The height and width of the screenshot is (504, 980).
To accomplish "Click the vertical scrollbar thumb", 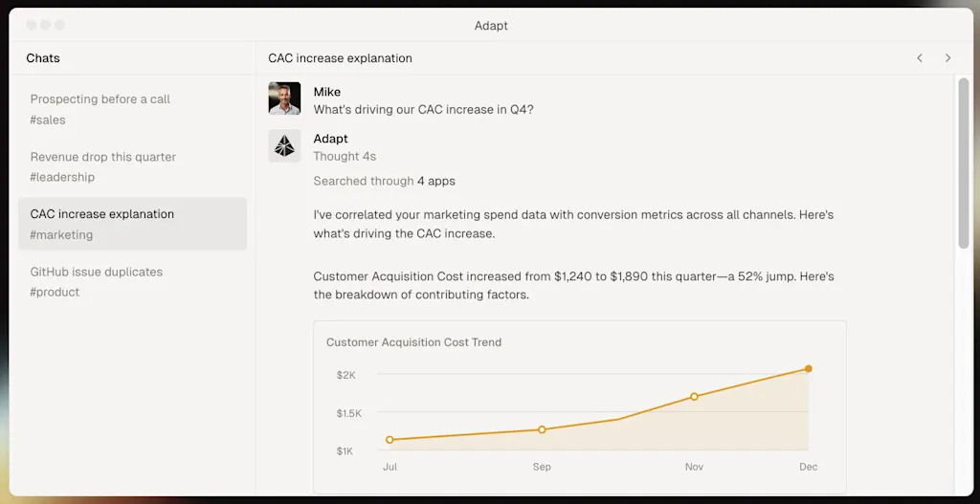I will coord(963,163).
